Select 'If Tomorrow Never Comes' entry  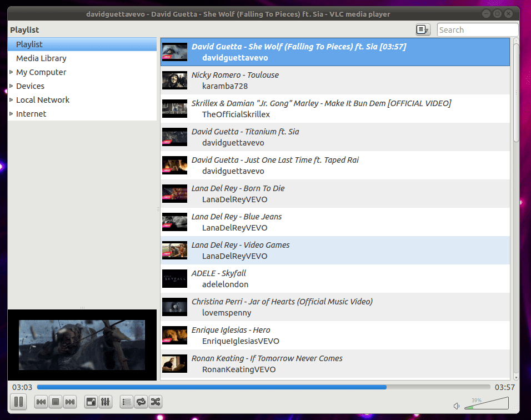tap(335, 364)
